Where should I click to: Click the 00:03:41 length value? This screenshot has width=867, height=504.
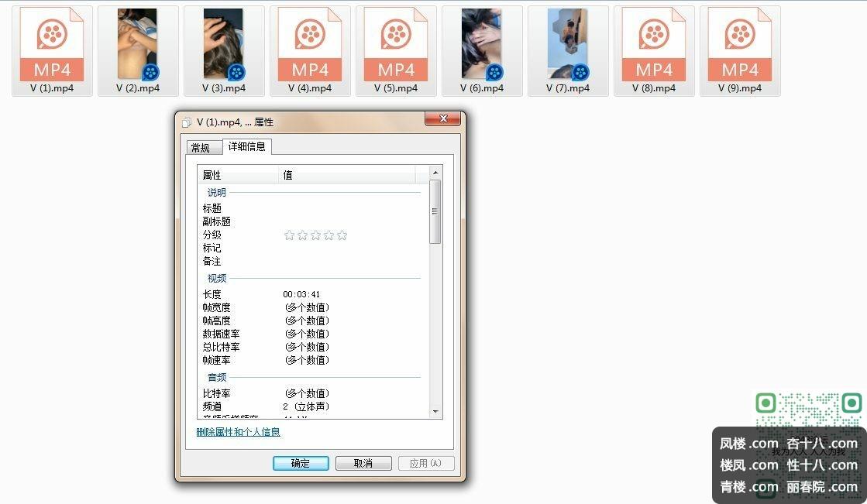coord(301,294)
